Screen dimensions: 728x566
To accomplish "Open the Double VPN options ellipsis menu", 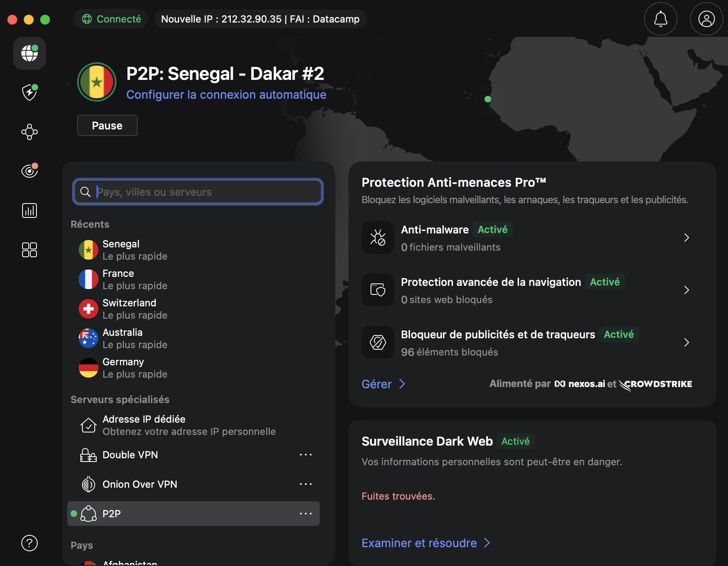I will 306,455.
